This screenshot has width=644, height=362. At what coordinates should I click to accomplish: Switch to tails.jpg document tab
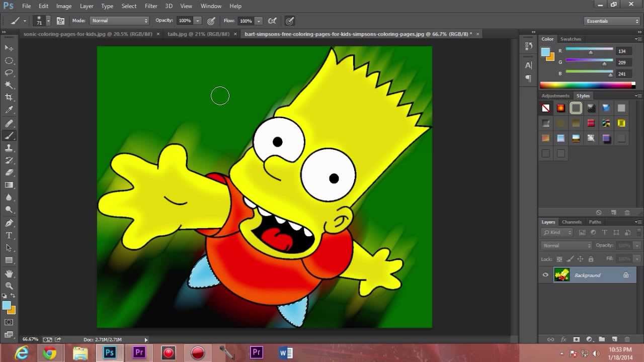pyautogui.click(x=198, y=34)
